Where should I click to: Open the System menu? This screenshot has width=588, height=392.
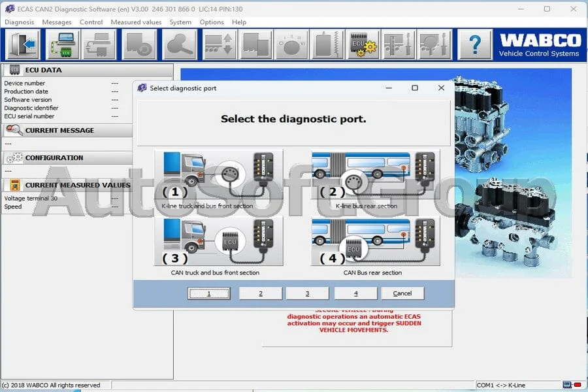tap(180, 22)
